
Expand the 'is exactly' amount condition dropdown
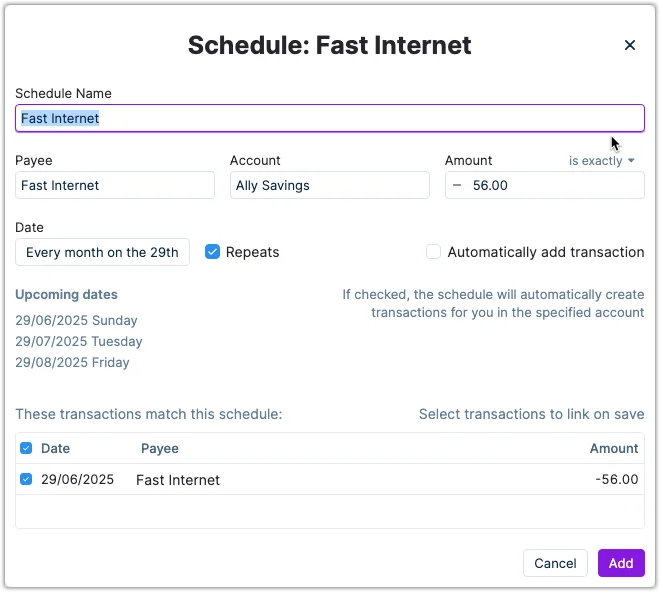tap(602, 160)
